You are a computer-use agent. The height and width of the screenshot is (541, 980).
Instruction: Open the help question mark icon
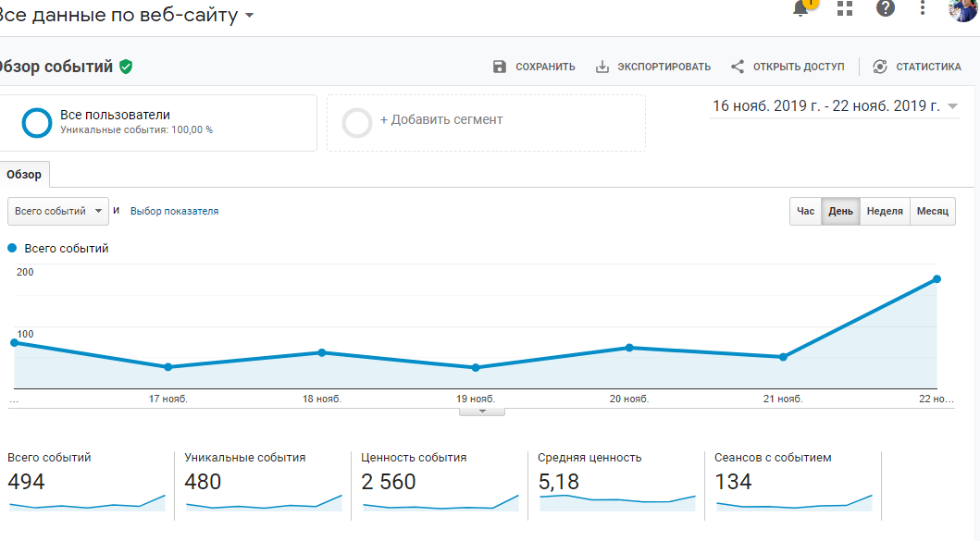[x=886, y=8]
